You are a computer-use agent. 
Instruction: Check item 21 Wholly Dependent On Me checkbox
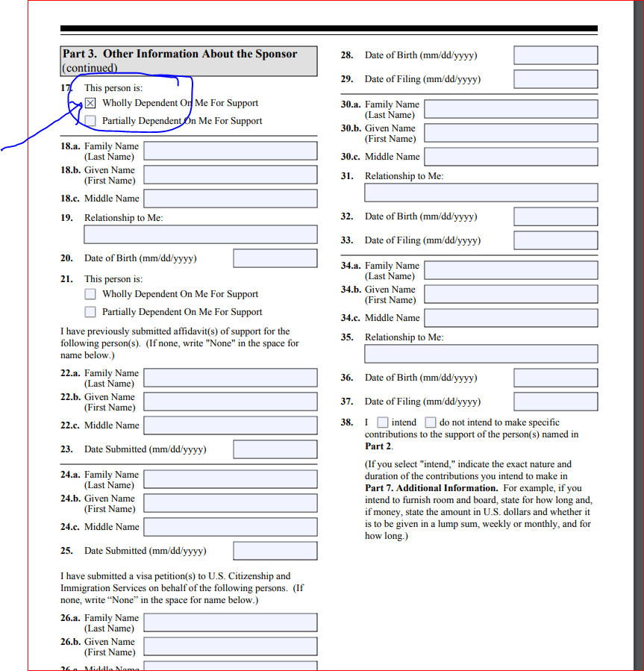pos(90,294)
